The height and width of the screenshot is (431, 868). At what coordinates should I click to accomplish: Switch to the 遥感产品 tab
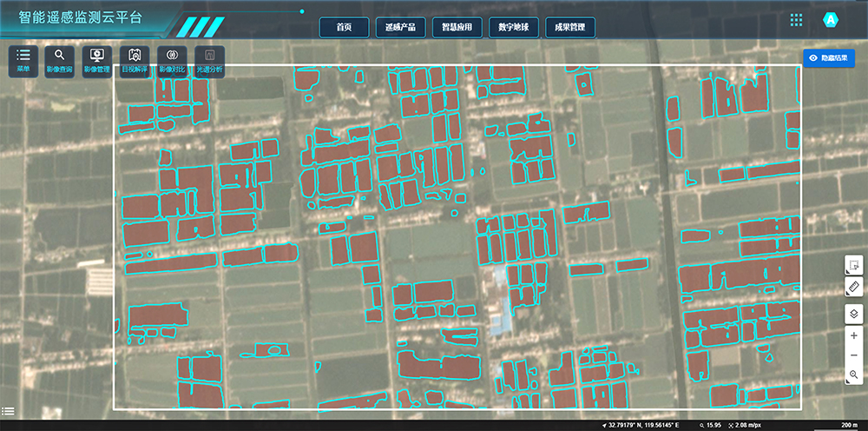coord(400,28)
